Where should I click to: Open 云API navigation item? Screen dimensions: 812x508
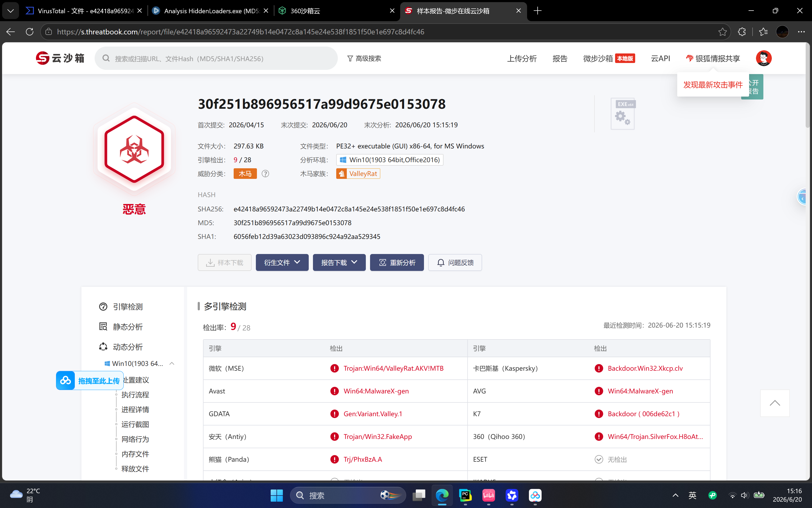(x=660, y=58)
